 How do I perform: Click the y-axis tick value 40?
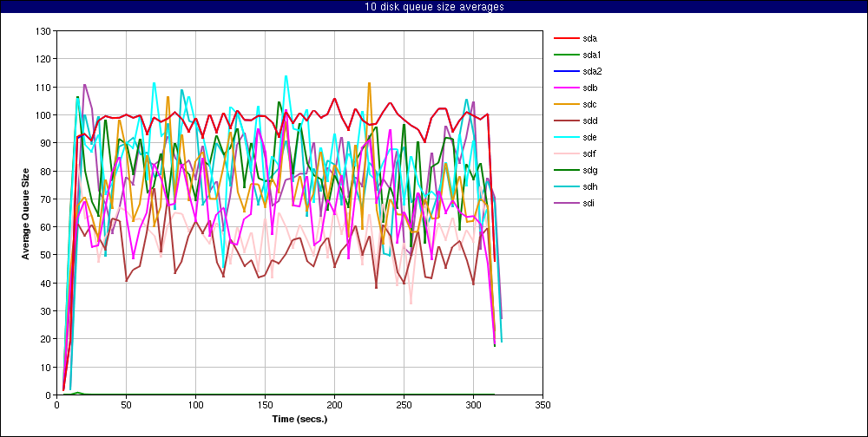point(47,284)
